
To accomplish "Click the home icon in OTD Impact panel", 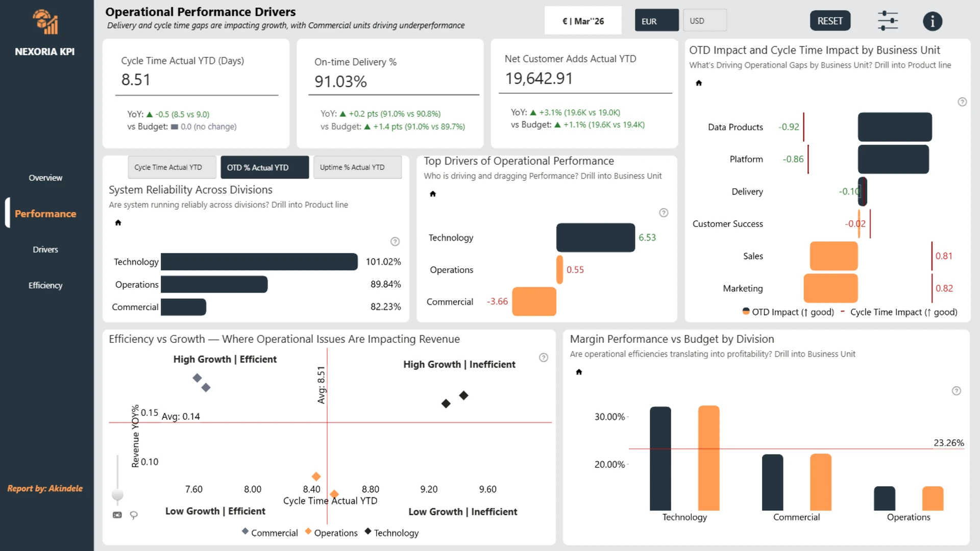I will point(699,83).
